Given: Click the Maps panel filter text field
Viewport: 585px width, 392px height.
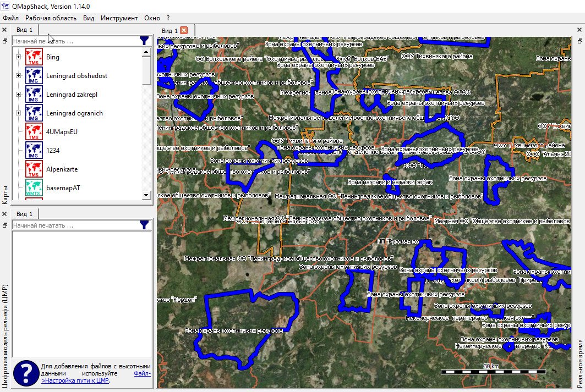Looking at the screenshot, I should [x=74, y=41].
